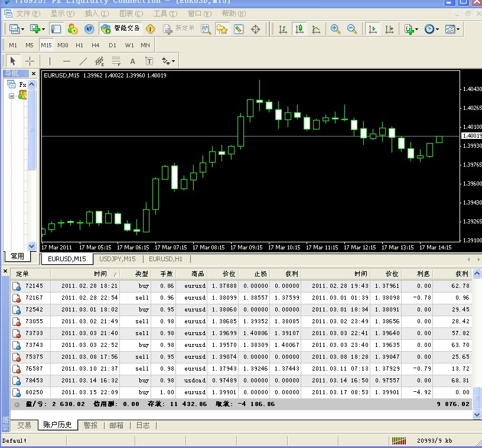Select the vertical line drawing tool

coord(50,61)
